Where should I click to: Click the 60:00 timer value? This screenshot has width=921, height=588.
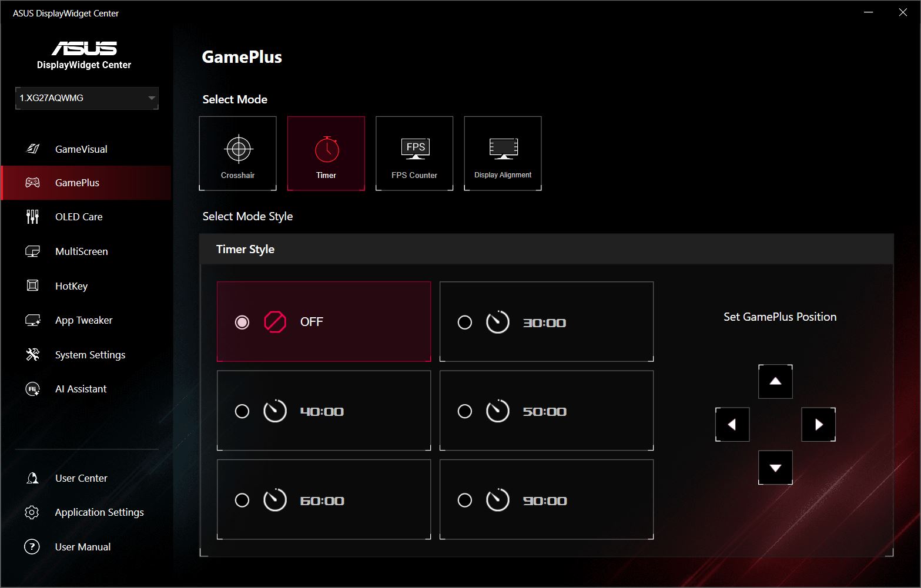pyautogui.click(x=322, y=500)
